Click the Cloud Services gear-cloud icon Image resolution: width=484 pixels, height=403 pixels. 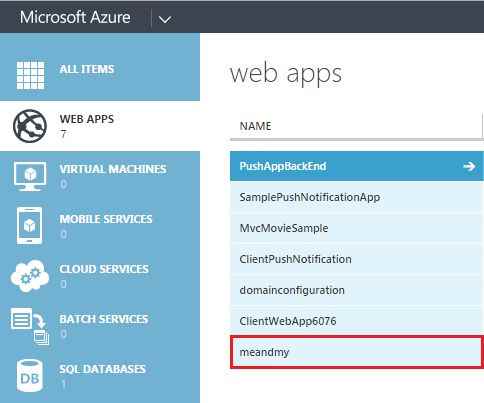point(30,276)
